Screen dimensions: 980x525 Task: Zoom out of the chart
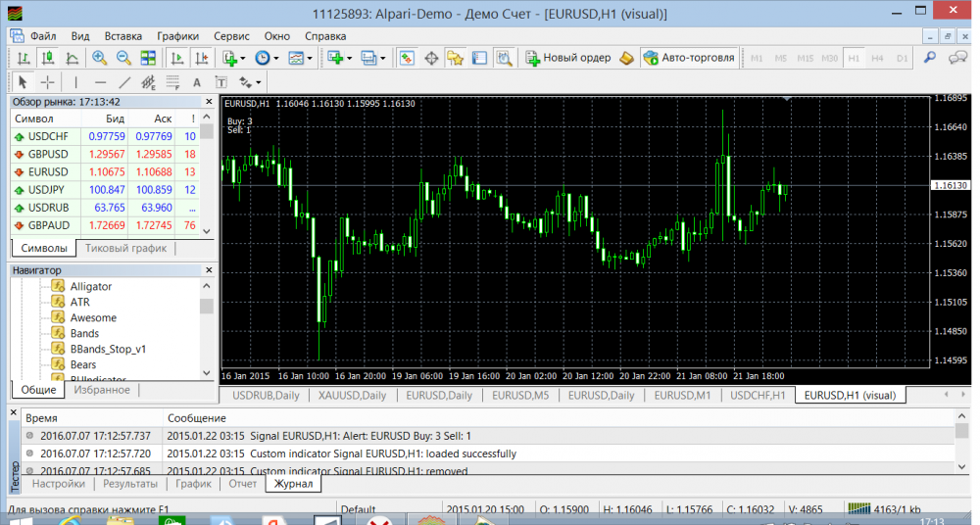click(123, 58)
